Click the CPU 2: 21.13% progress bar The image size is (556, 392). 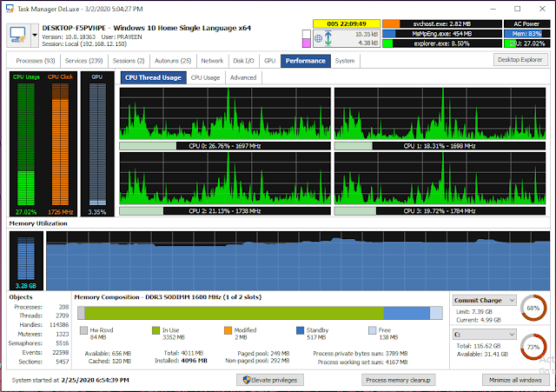coord(225,211)
